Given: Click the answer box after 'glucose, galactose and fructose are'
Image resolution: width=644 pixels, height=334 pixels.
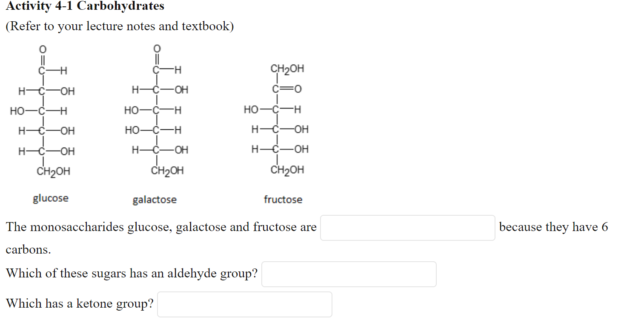Looking at the screenshot, I should tap(407, 228).
